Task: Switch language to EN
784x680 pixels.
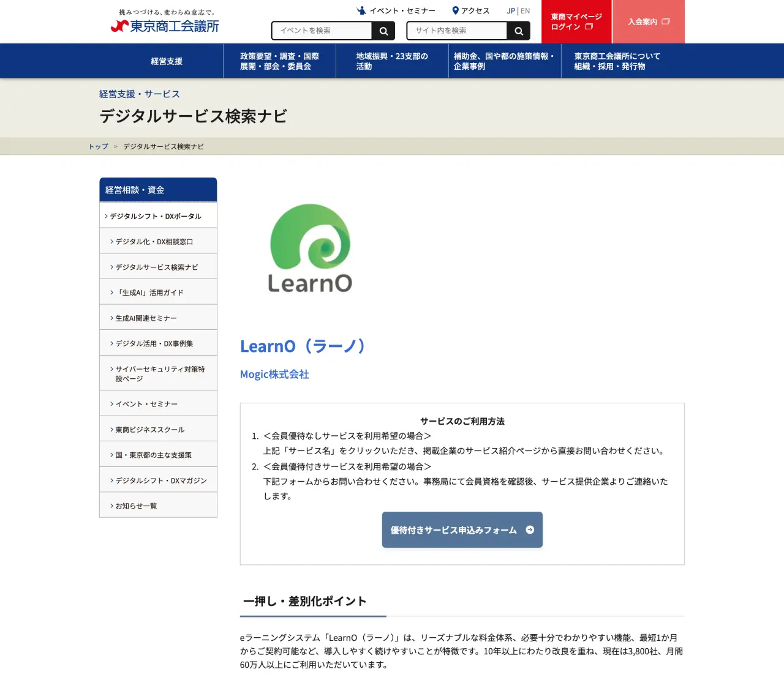Action: tap(526, 11)
